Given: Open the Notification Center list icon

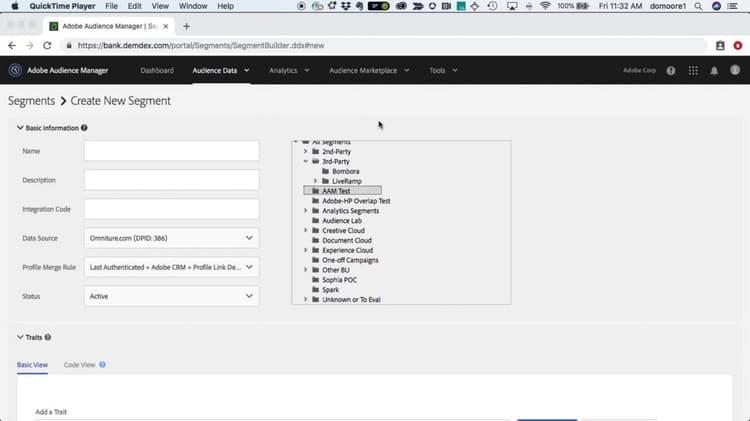Looking at the screenshot, I should click(x=732, y=6).
